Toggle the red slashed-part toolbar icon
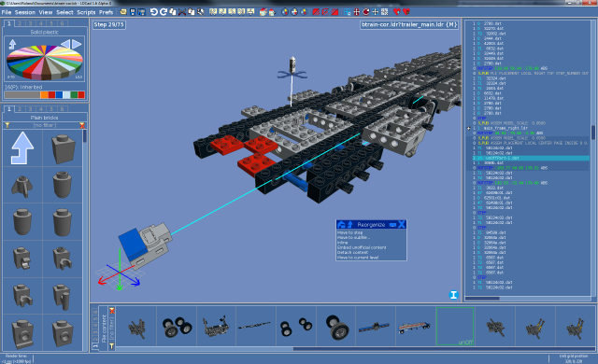Viewport: 598px width, 364px height. point(316,12)
